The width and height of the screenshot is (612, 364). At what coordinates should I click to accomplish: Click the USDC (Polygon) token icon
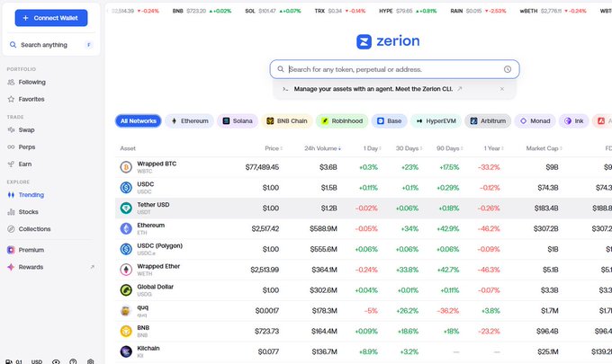(126, 249)
